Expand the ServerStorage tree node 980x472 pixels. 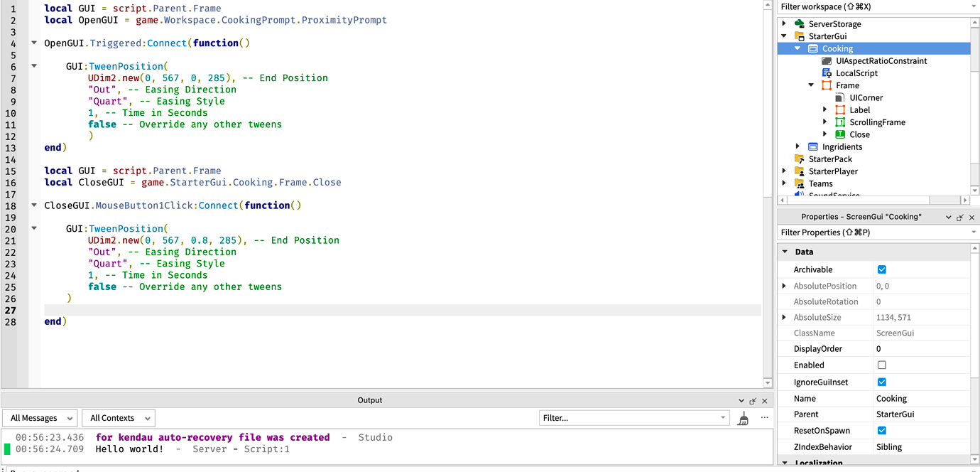pyautogui.click(x=784, y=24)
